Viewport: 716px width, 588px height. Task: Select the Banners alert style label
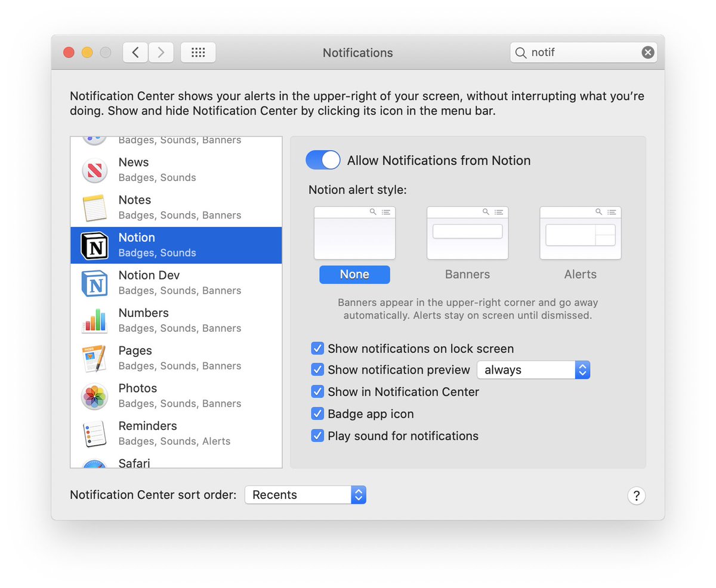click(x=467, y=275)
